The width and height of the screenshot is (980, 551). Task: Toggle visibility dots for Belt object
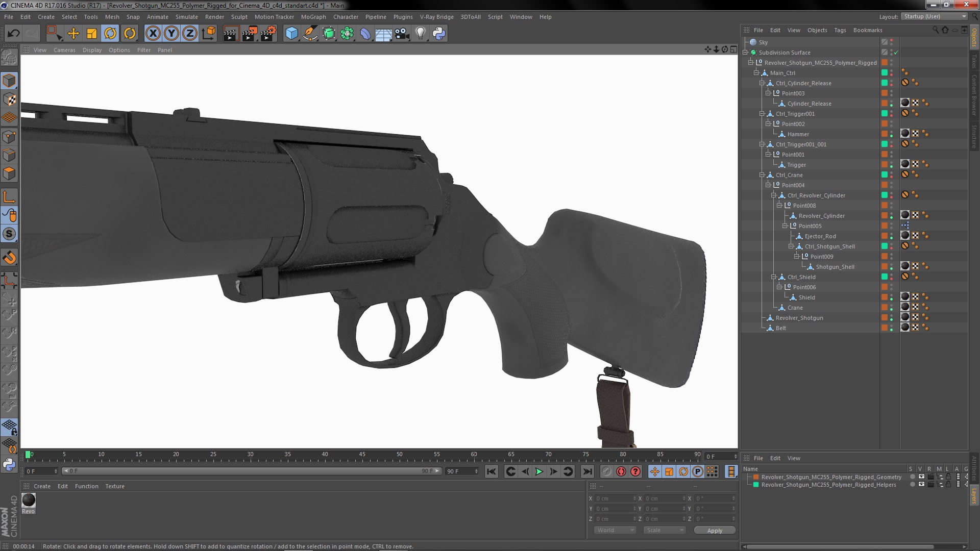pos(892,328)
